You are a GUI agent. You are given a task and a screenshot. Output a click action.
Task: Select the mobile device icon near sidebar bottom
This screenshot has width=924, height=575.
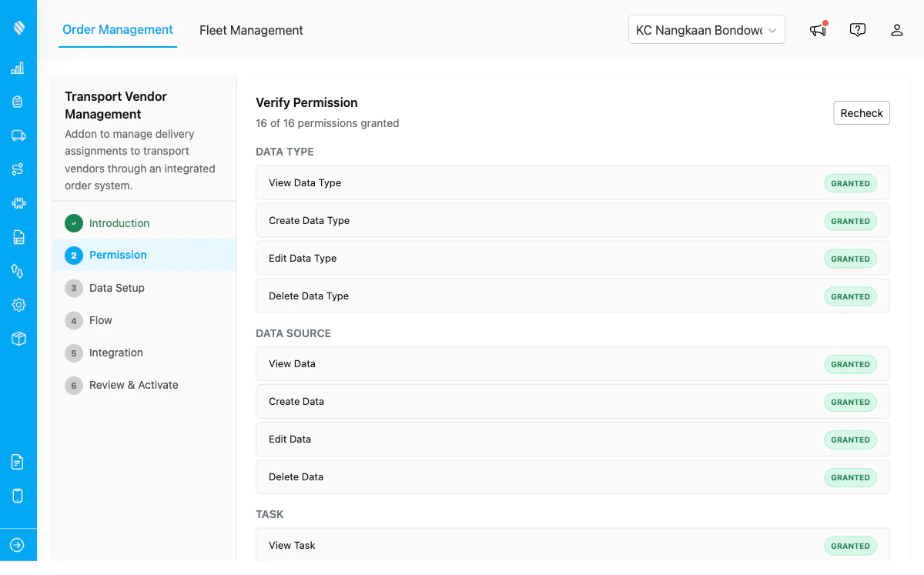pos(18,496)
